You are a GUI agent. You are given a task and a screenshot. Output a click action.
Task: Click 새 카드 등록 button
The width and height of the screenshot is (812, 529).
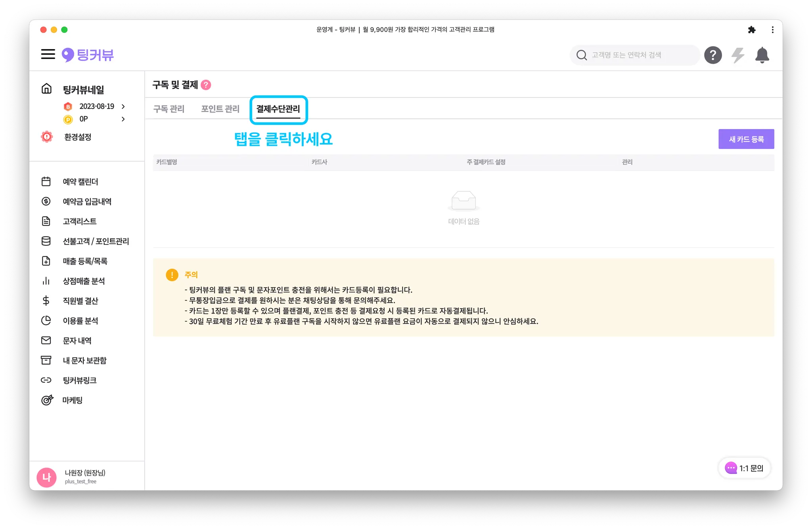point(746,139)
